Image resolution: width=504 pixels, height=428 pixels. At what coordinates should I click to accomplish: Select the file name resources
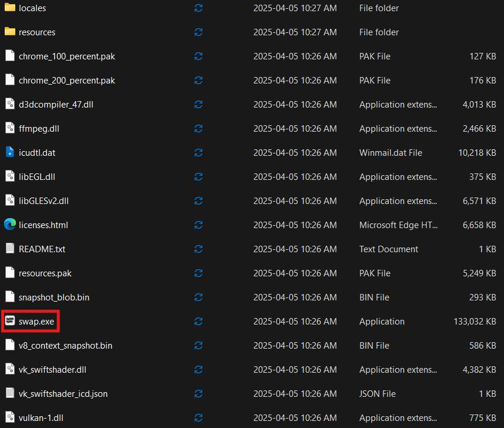pos(37,32)
